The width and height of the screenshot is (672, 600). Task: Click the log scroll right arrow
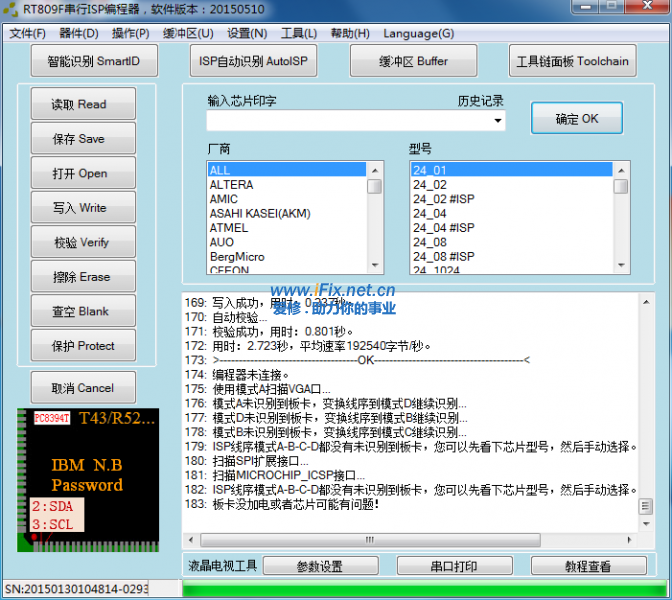pyautogui.click(x=629, y=540)
